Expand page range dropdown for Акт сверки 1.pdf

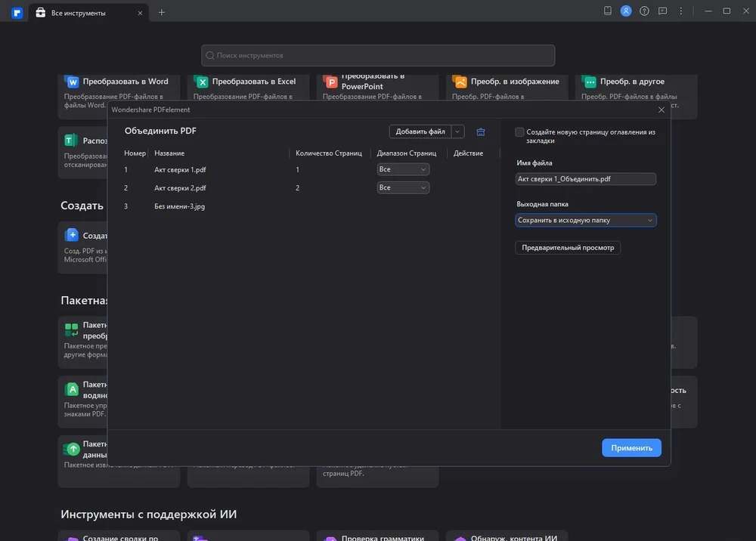[403, 170]
